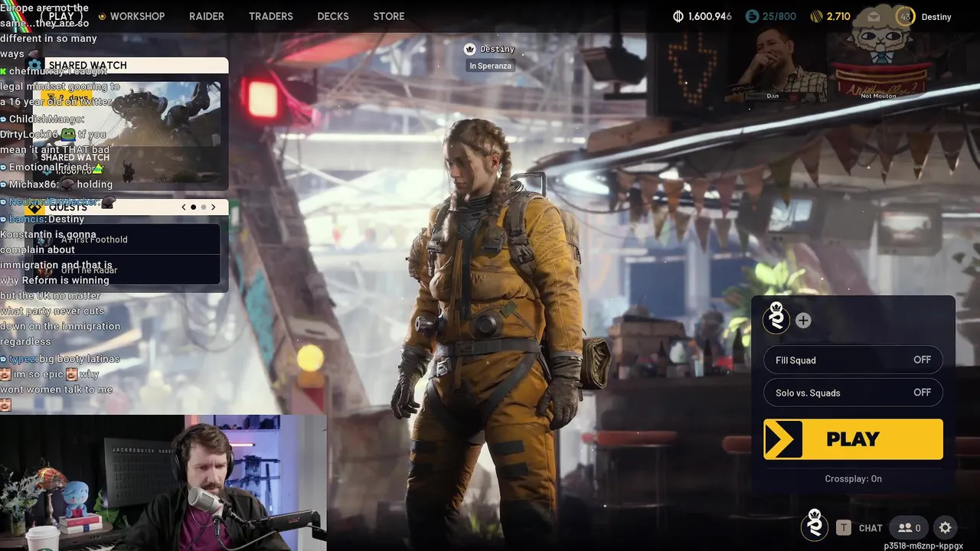Open the 'Off The Radar' quest
Viewport: 980px width, 551px height.
coord(128,270)
